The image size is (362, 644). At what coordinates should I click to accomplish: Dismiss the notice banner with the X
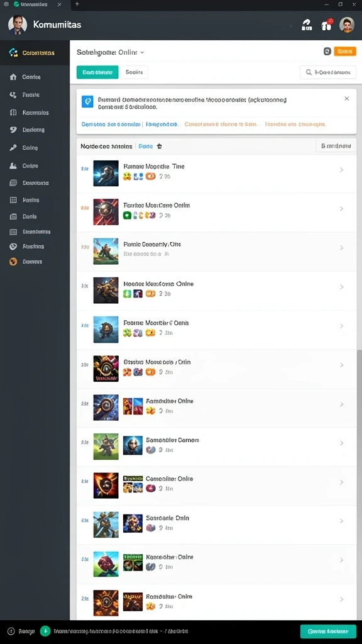[x=347, y=99]
